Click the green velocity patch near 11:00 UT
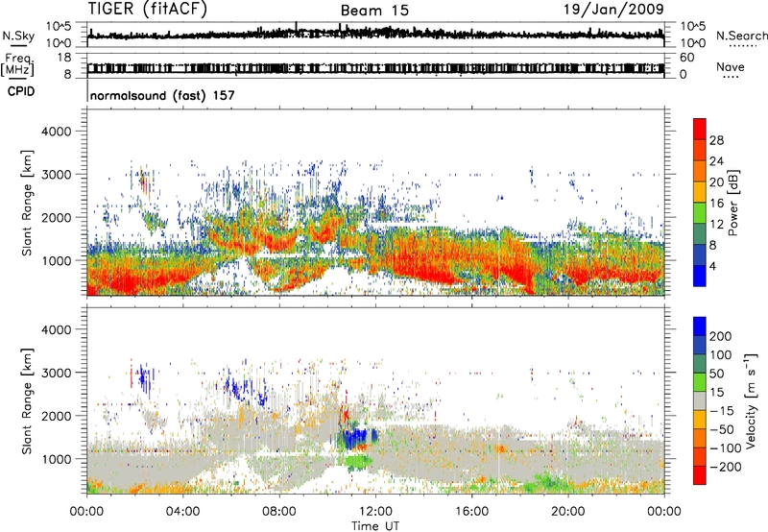Screen dimensions: 768x532 click(357, 461)
